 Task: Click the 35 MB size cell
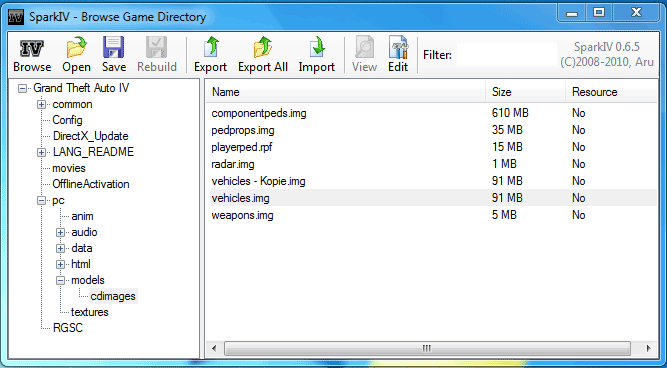(507, 130)
